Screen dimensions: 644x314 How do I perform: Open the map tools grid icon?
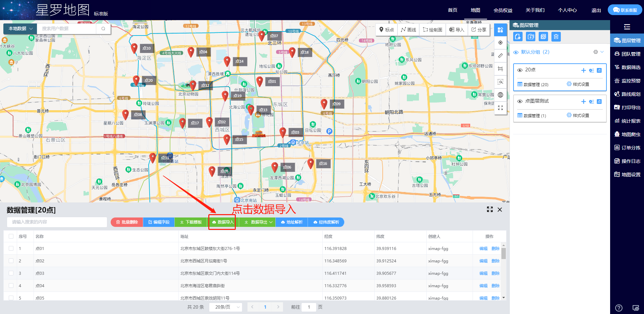point(500,30)
